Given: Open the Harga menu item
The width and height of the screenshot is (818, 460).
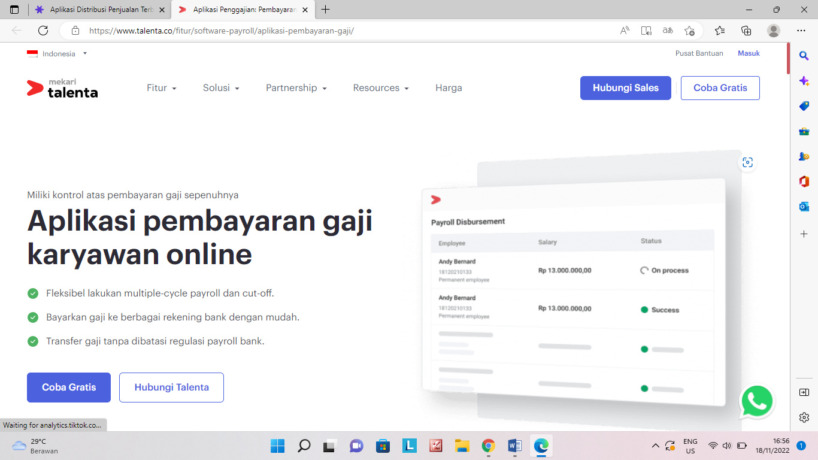Looking at the screenshot, I should click(449, 88).
